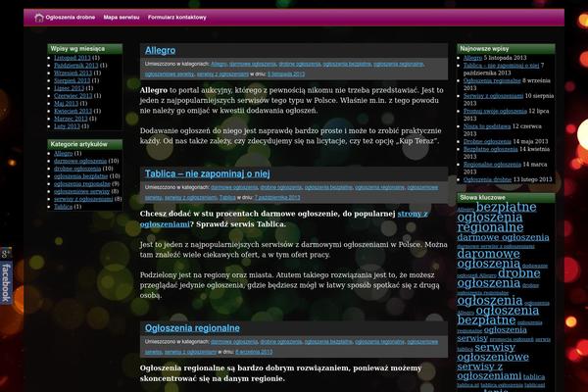Click Allegro category link under Allegro post
Image resolution: width=588 pixels, height=392 pixels.
[x=219, y=64]
